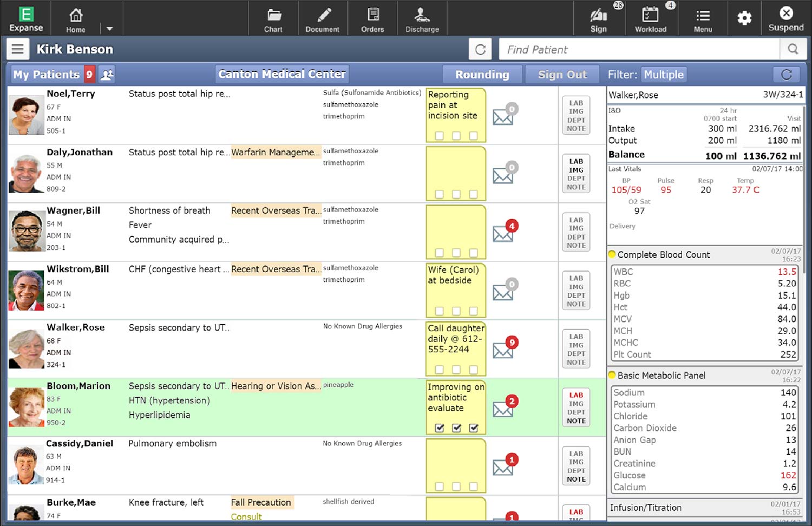Change the Multiple filter selection
This screenshot has width=812, height=526.
tap(664, 74)
